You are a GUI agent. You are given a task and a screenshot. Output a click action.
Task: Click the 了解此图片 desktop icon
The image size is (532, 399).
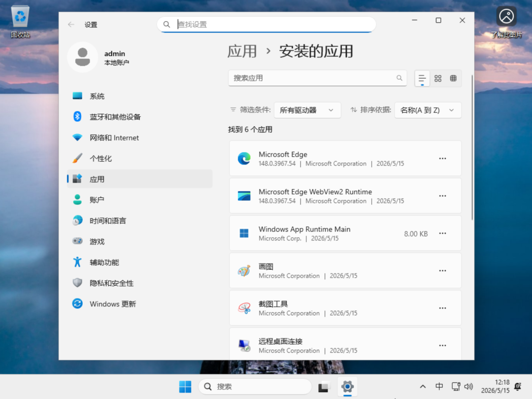[x=506, y=22]
